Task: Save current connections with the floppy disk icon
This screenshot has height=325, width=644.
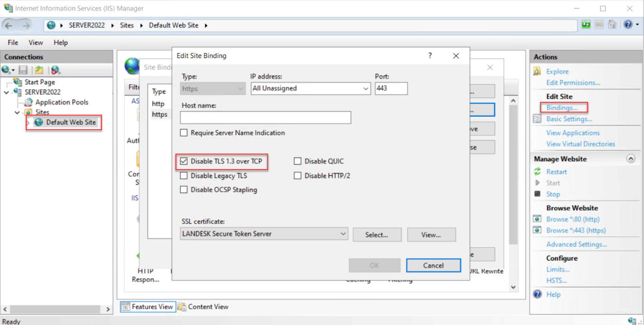Action: 23,70
